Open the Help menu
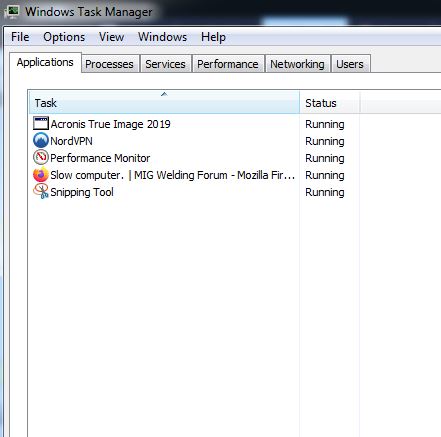This screenshot has height=437, width=441. pyautogui.click(x=213, y=37)
